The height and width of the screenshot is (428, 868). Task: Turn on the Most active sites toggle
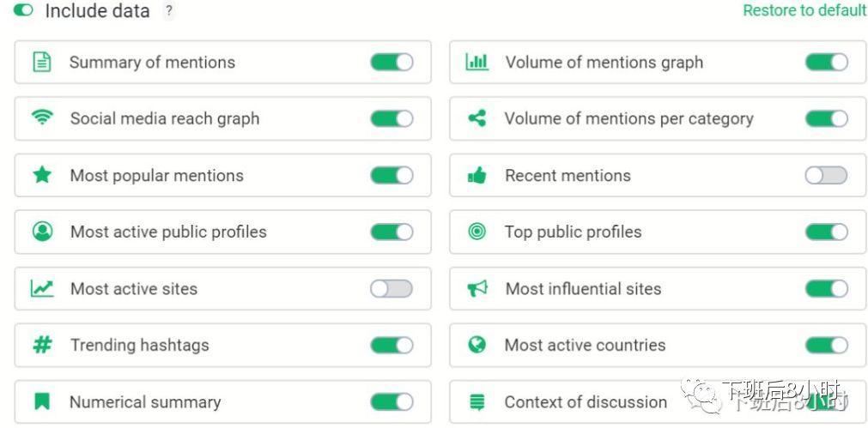(392, 289)
